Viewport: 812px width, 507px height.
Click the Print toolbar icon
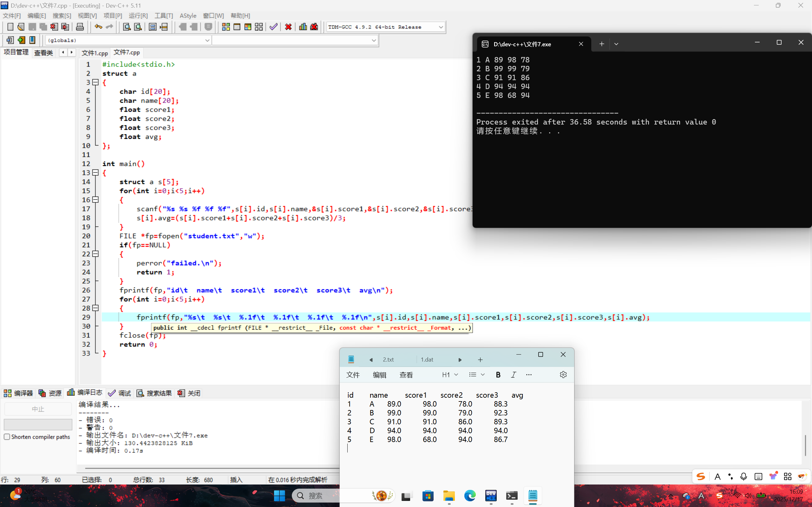pyautogui.click(x=80, y=27)
